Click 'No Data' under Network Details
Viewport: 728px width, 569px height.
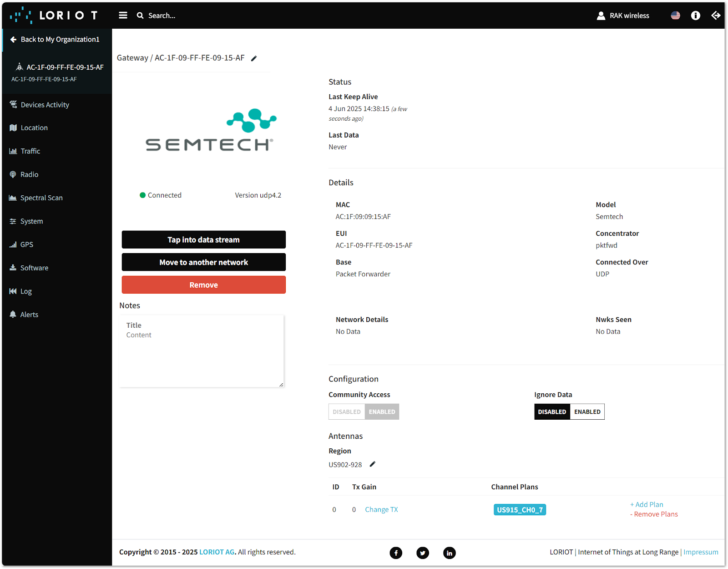pos(348,332)
